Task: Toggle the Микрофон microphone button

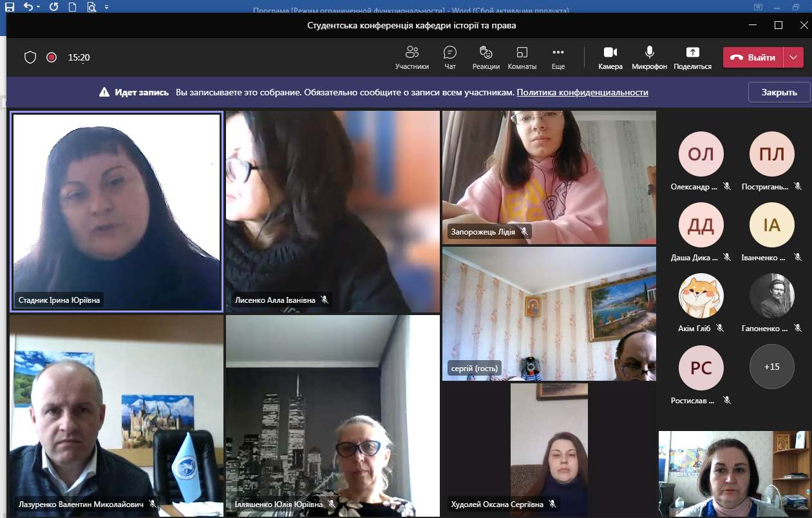Action: pyautogui.click(x=650, y=58)
